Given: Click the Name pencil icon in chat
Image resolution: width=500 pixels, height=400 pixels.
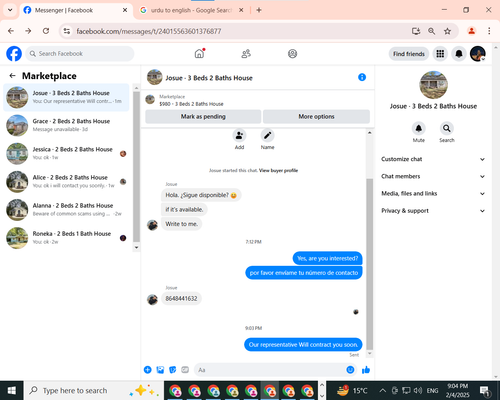Looking at the screenshot, I should point(267,136).
